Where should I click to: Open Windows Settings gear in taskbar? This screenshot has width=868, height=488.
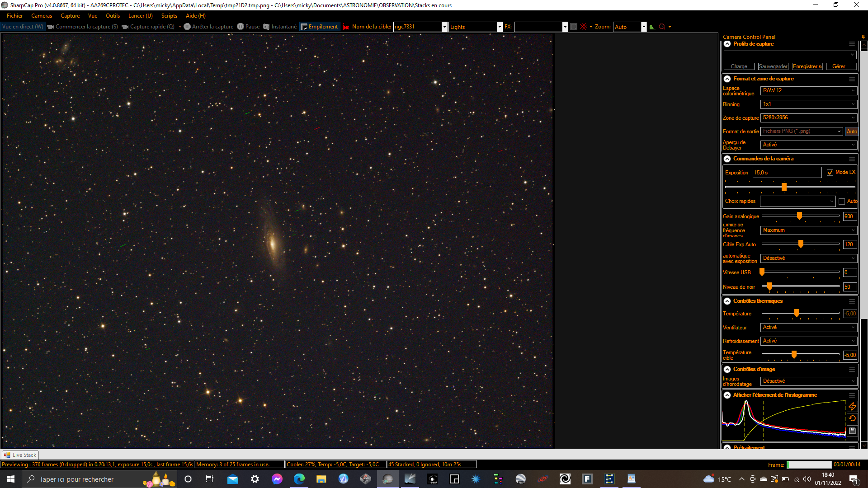pos(255,479)
